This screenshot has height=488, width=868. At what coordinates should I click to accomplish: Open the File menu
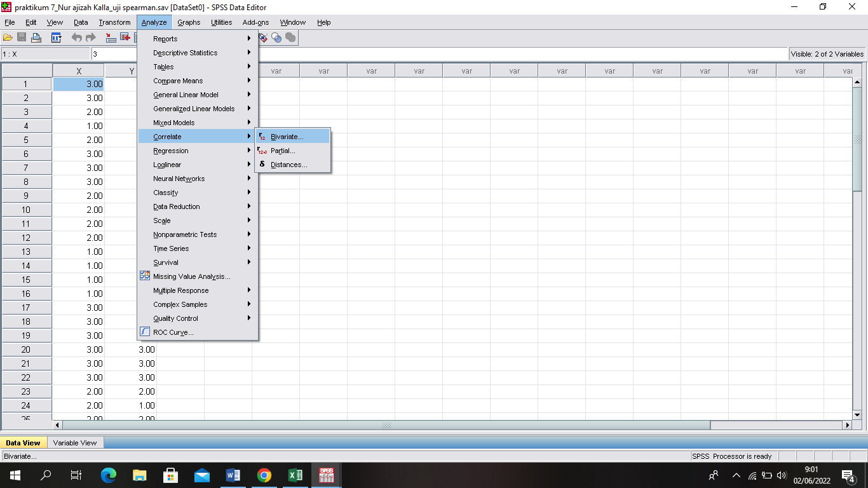coord(10,22)
